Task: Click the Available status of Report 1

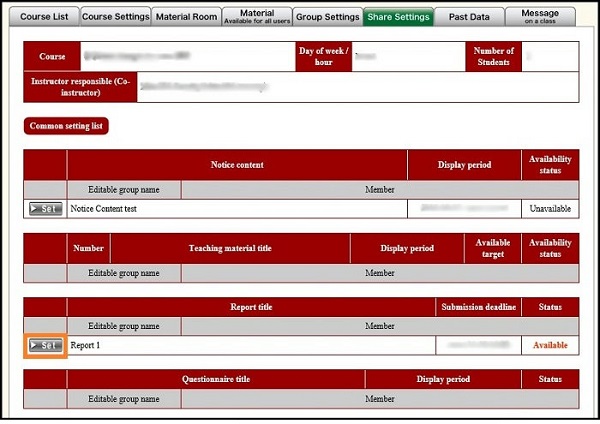Action: tap(550, 346)
